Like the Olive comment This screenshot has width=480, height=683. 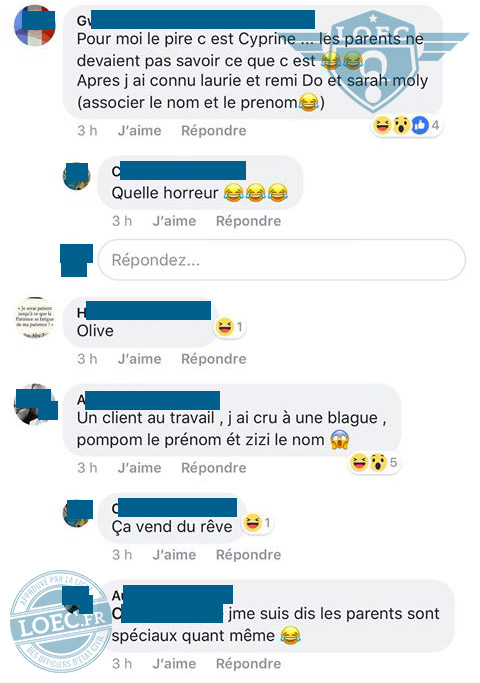(x=139, y=359)
